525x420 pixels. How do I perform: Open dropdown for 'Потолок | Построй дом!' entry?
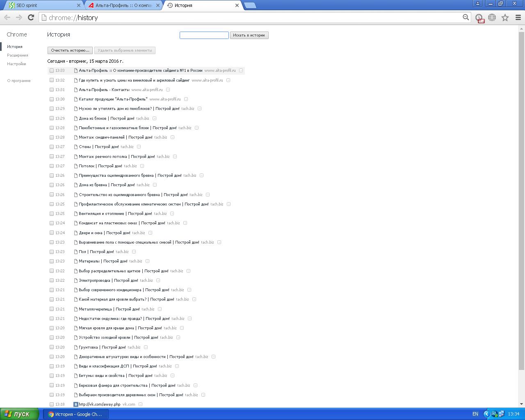142,166
